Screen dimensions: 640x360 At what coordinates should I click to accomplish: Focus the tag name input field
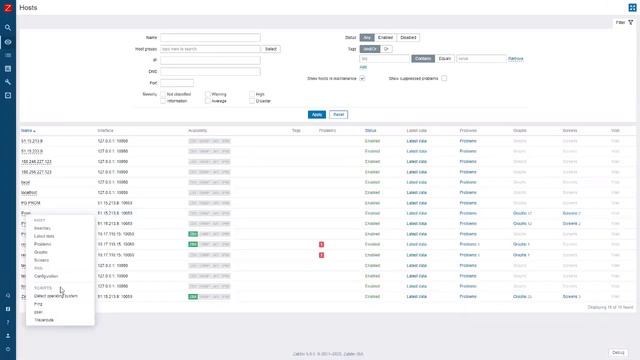click(x=384, y=59)
